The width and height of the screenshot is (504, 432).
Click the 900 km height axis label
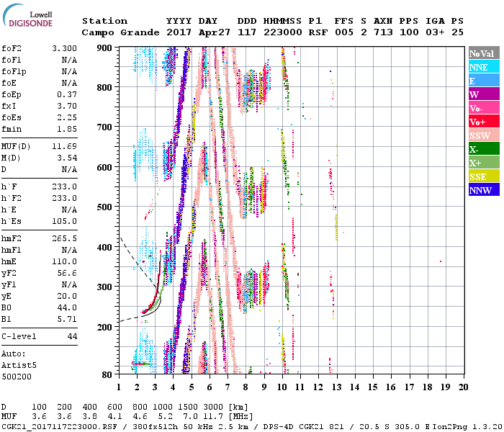tap(104, 48)
